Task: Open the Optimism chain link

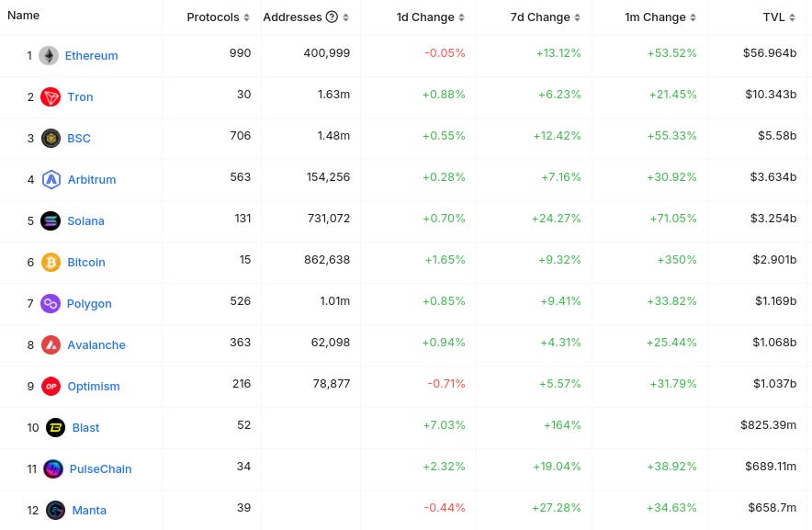Action: tap(93, 387)
